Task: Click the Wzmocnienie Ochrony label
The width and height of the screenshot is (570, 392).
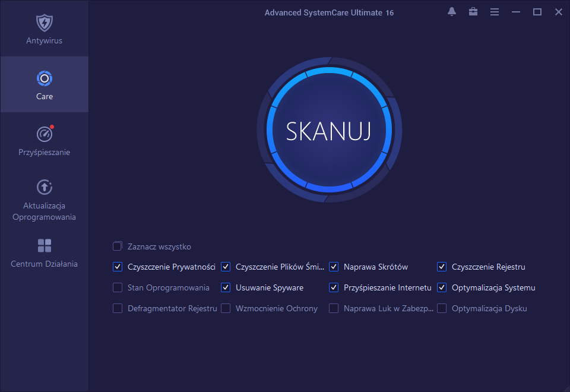Action: tap(277, 308)
